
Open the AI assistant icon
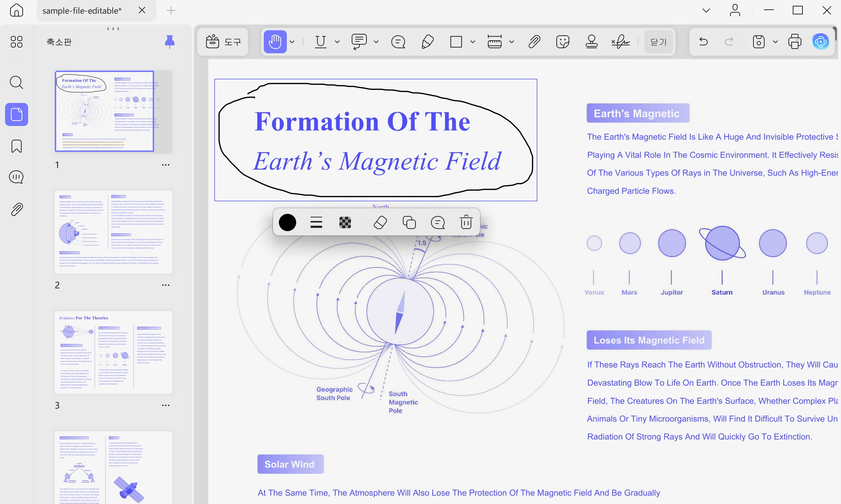[x=821, y=42]
